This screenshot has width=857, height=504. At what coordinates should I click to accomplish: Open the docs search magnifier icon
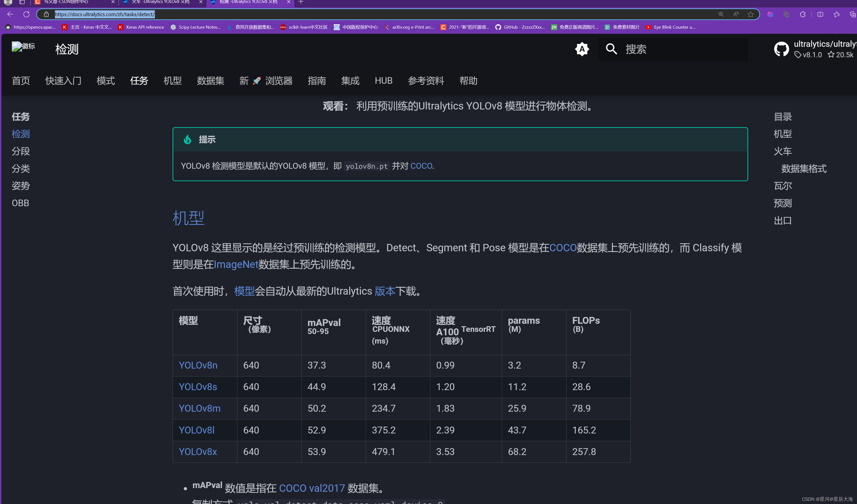(611, 49)
